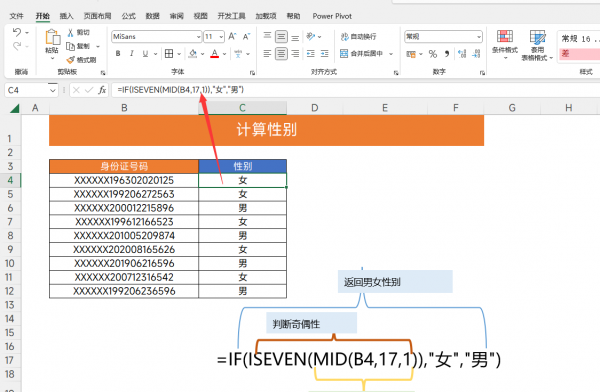Open the fill color dropdown arrow
This screenshot has height=392, width=600.
coord(202,54)
